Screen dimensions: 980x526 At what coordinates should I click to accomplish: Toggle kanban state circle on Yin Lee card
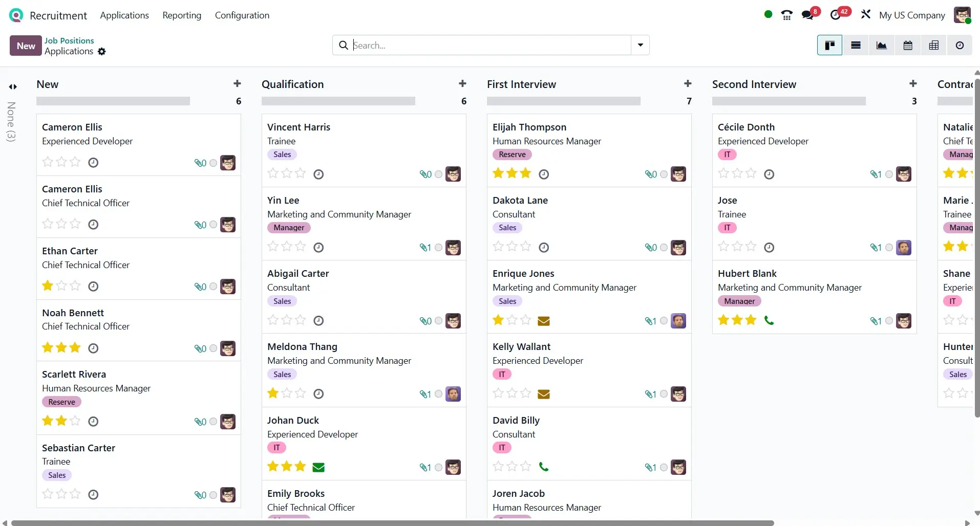pyautogui.click(x=438, y=248)
